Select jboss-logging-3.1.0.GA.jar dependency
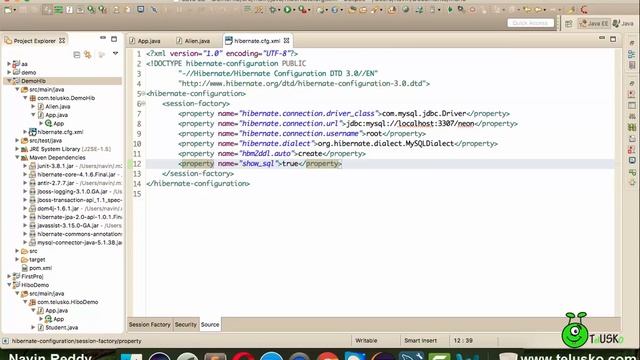640x360 pixels. 72,191
